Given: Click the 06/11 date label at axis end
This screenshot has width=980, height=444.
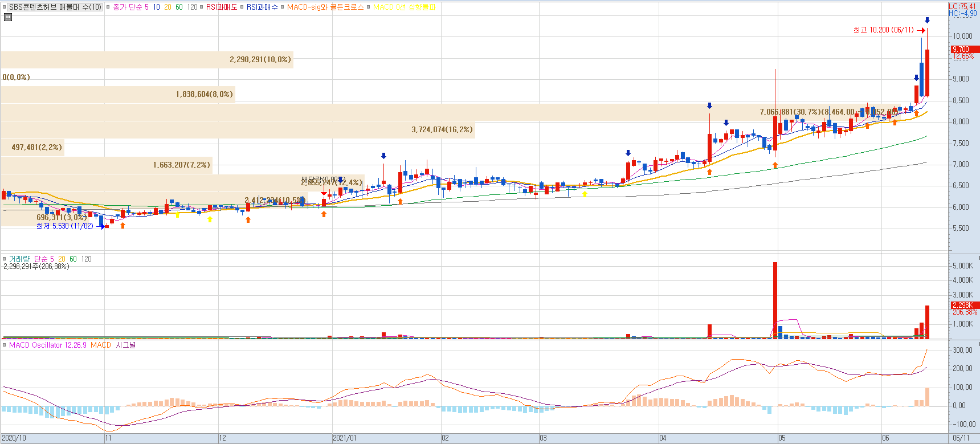Looking at the screenshot, I should [961, 438].
